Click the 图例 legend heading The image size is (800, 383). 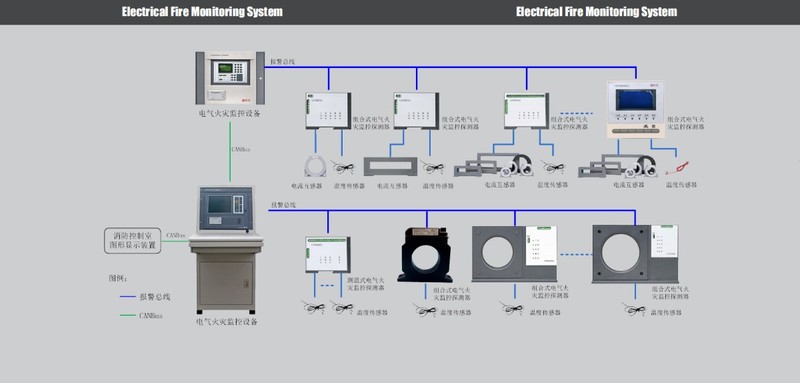click(x=118, y=279)
